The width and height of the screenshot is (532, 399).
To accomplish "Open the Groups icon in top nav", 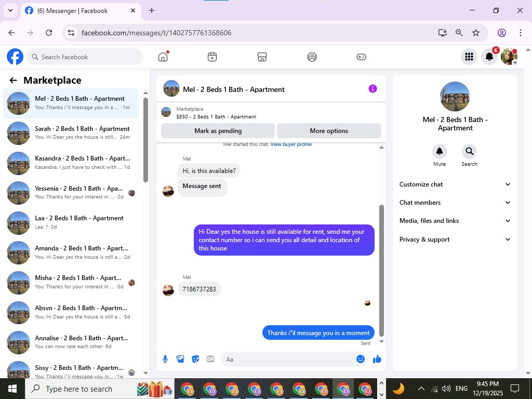I will tap(312, 57).
